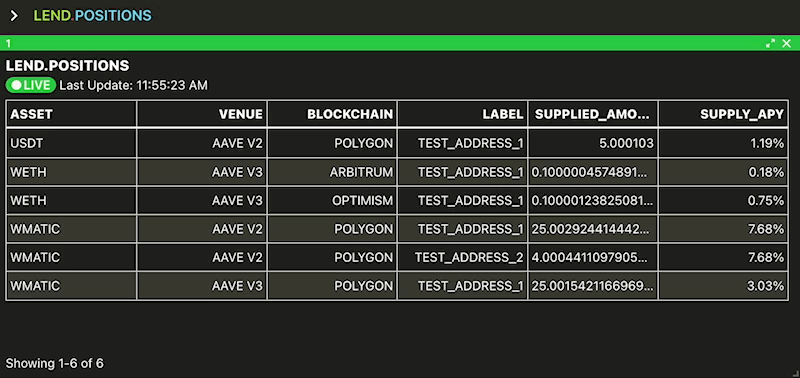Screen dimensions: 800x378
Task: Click the SUPPLIED_AMO... column header
Action: [593, 114]
